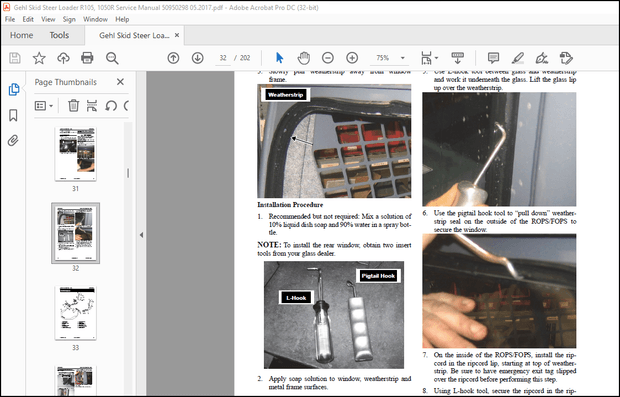Click the page number field showing 32

(223, 58)
